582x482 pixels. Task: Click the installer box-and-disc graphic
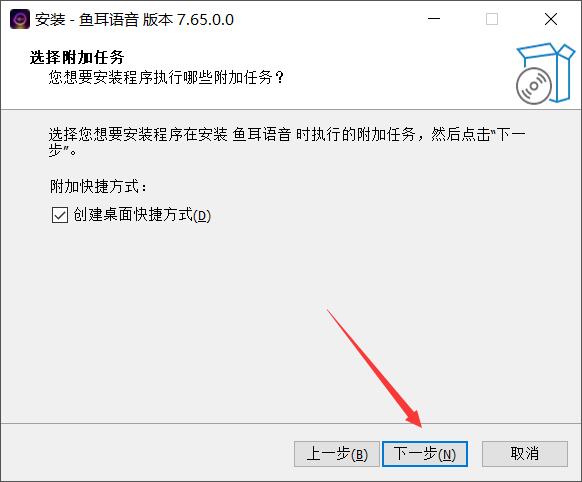545,73
